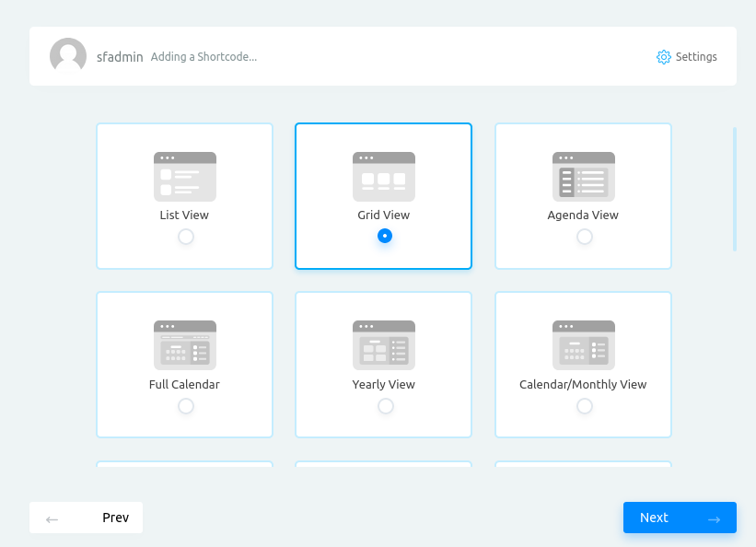The height and width of the screenshot is (547, 756).
Task: Open the Settings link
Action: (687, 57)
